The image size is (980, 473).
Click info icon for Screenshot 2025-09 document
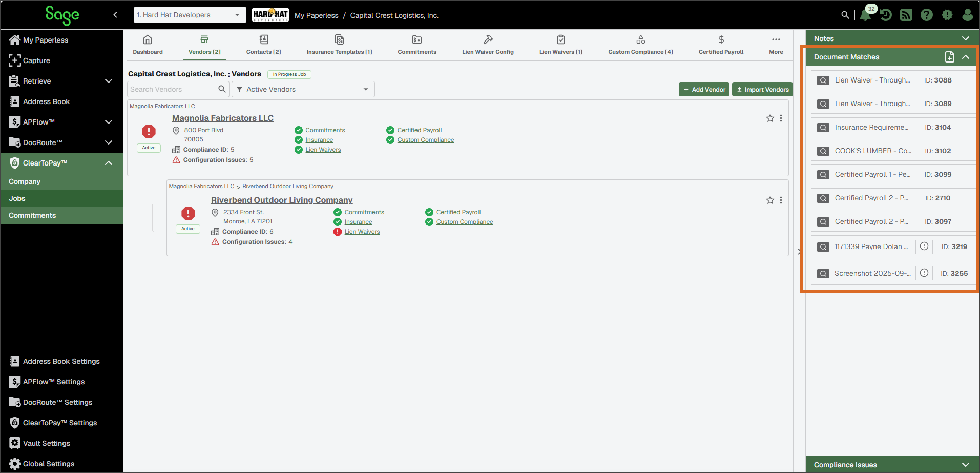tap(924, 273)
